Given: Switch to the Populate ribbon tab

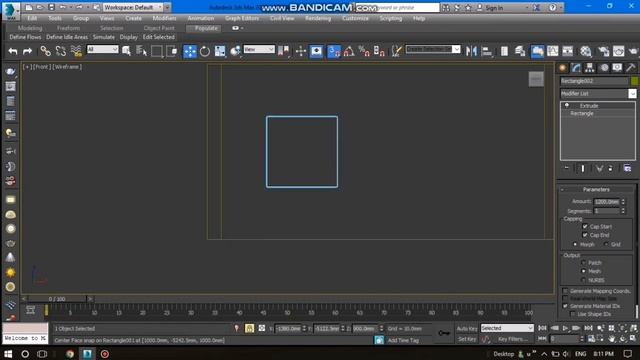Looking at the screenshot, I should [204, 28].
